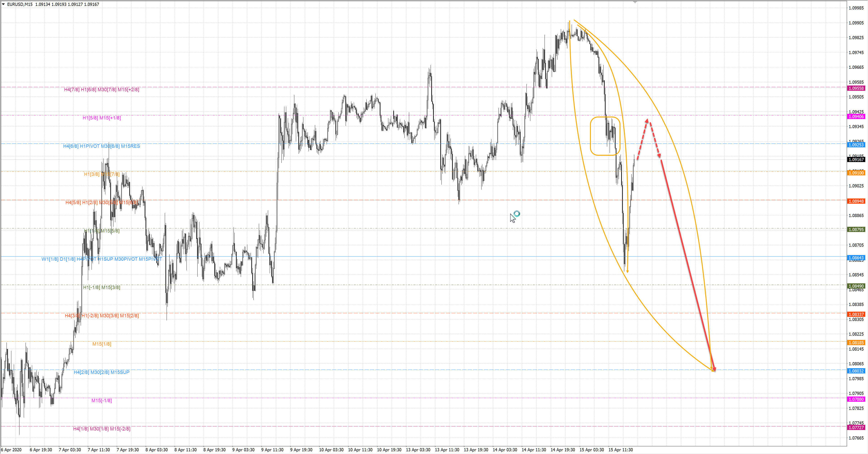Click the H4[6/8] H1PIVOT M15RES level label
Screen dimensions: 868x454
[x=101, y=146]
